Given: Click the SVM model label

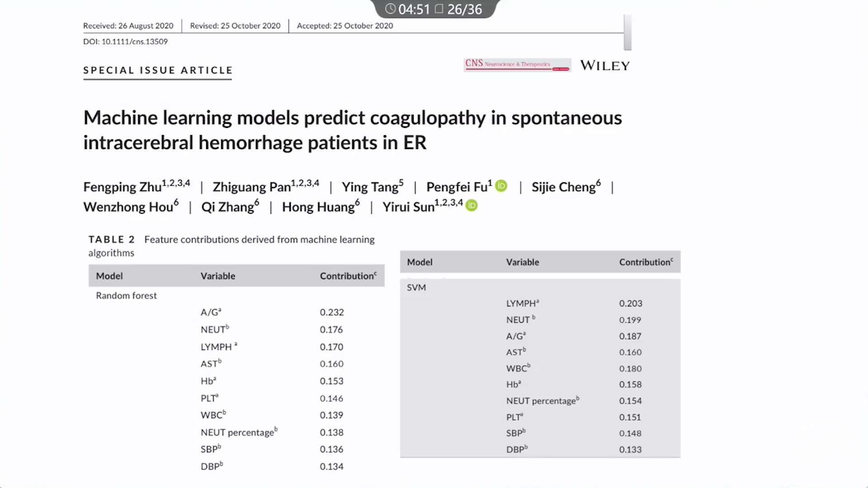Looking at the screenshot, I should [416, 287].
